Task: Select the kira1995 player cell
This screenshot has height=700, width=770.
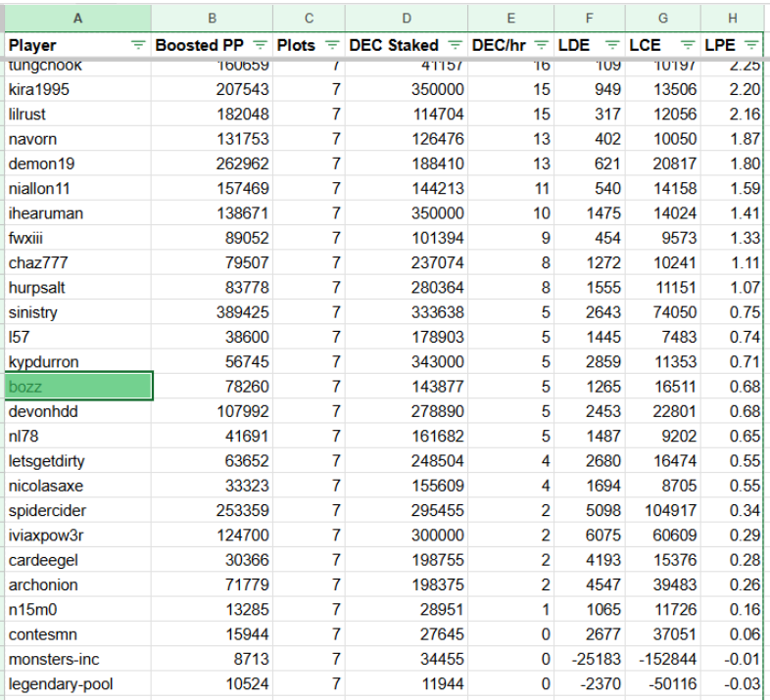Action: [77, 89]
